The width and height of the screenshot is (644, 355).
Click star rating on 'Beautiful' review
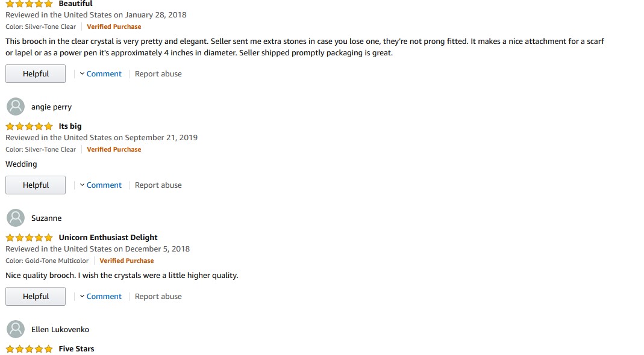pyautogui.click(x=29, y=4)
